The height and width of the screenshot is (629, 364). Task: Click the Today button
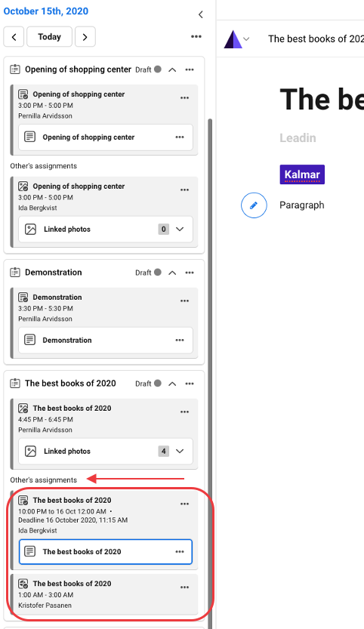[49, 37]
